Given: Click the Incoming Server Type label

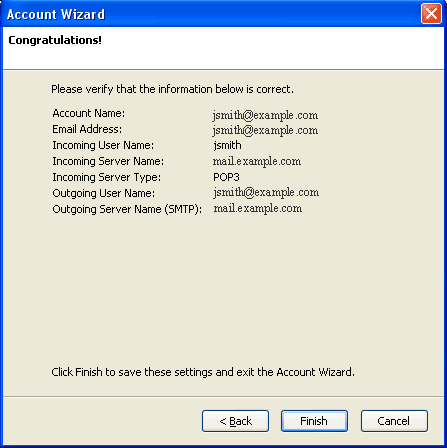Looking at the screenshot, I should 106,177.
